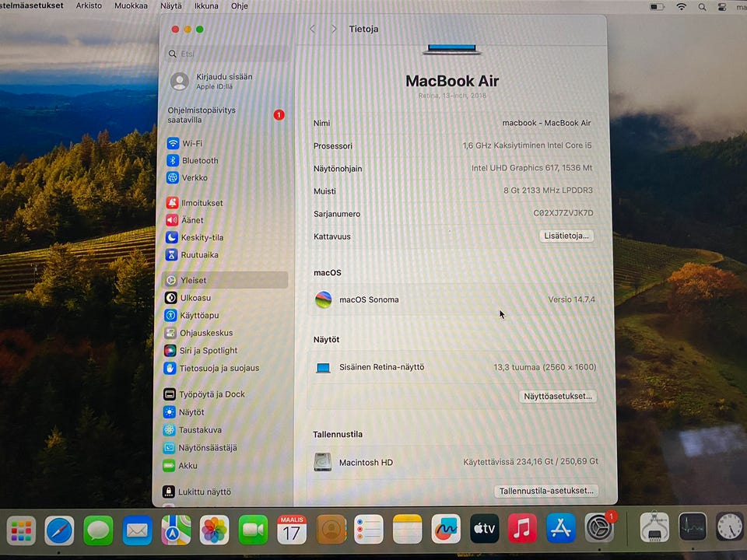The width and height of the screenshot is (747, 560).
Task: Open Photos app in Dock
Action: [x=215, y=530]
